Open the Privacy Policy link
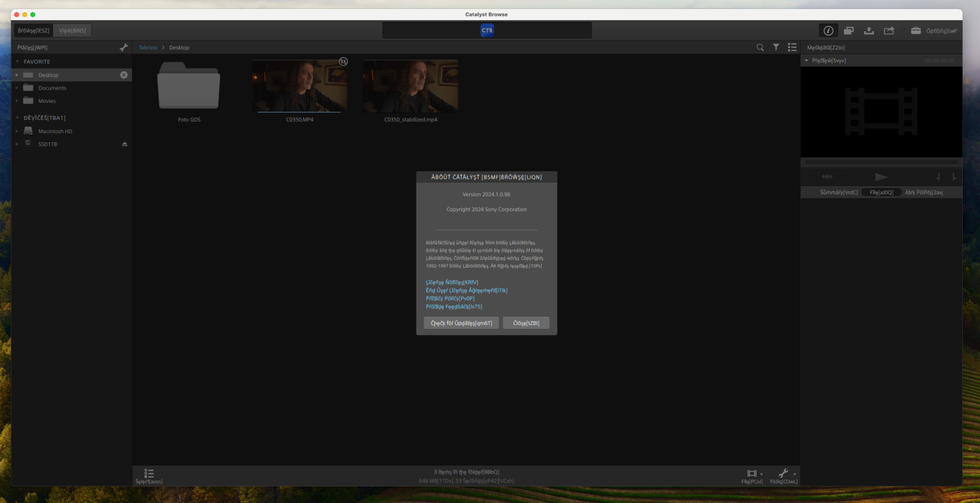Viewport: 980px width, 503px height. click(450, 298)
